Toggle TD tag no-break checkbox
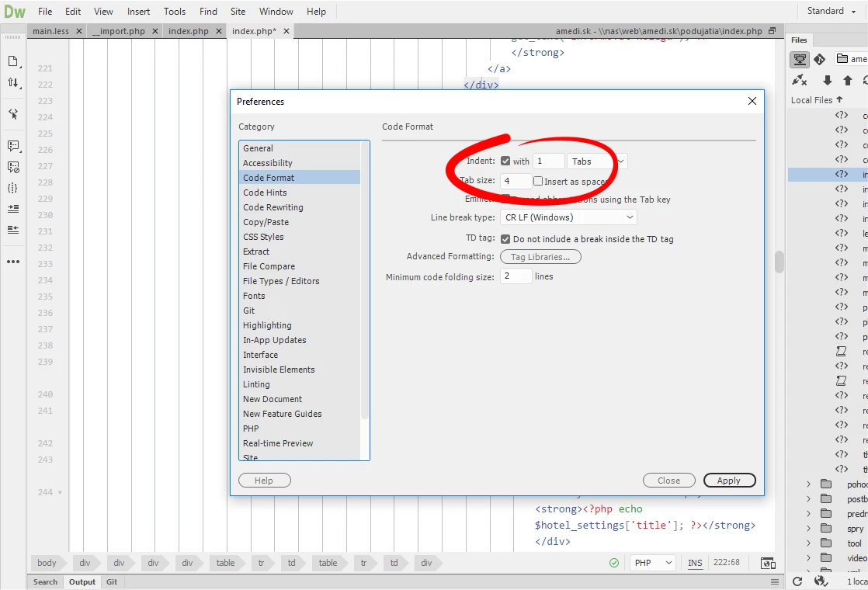 point(505,239)
